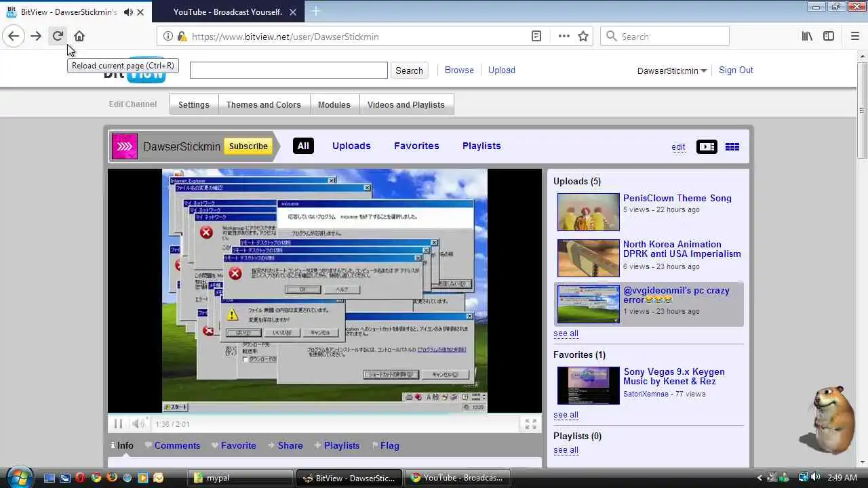Click the browser Search box
The height and width of the screenshot is (488, 868).
tap(665, 36)
